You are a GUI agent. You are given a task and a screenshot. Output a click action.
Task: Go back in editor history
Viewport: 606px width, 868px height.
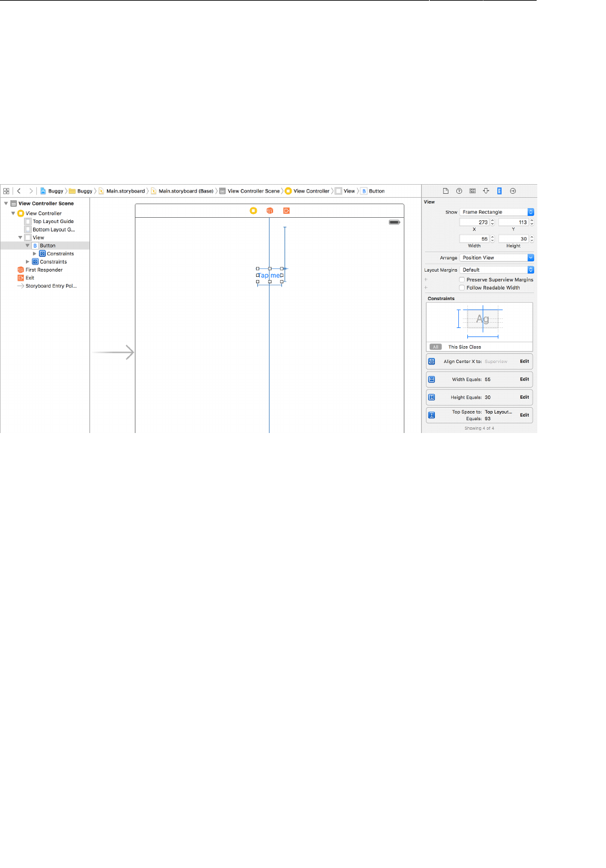click(19, 191)
